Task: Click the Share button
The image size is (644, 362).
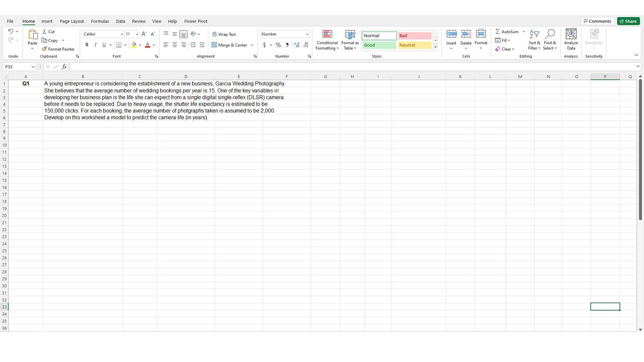Action: tap(628, 21)
